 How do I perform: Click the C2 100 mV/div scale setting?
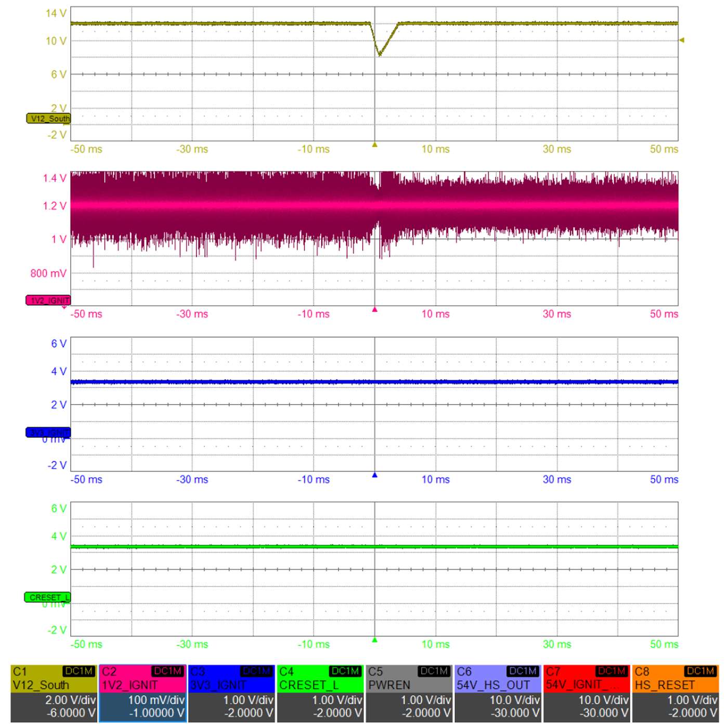[x=156, y=700]
